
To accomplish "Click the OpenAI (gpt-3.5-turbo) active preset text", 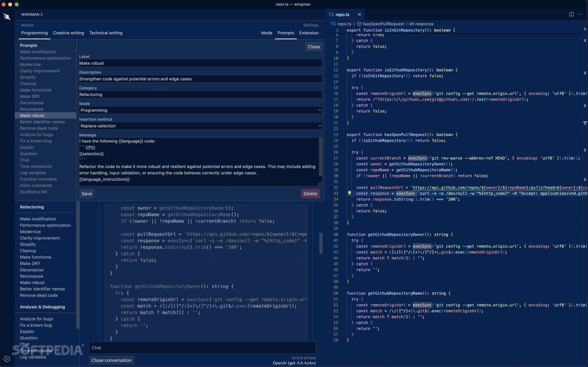I will pos(294,363).
